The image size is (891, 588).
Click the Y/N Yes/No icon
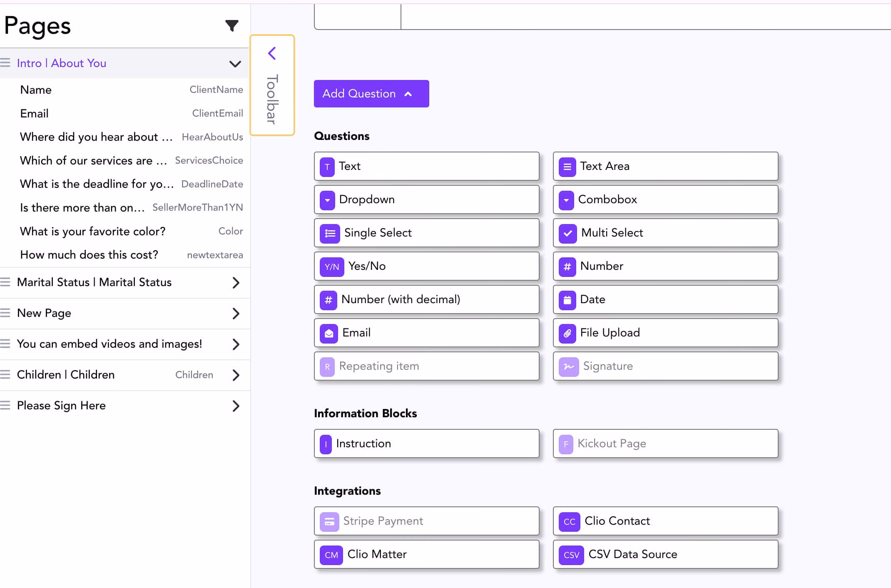[332, 267]
